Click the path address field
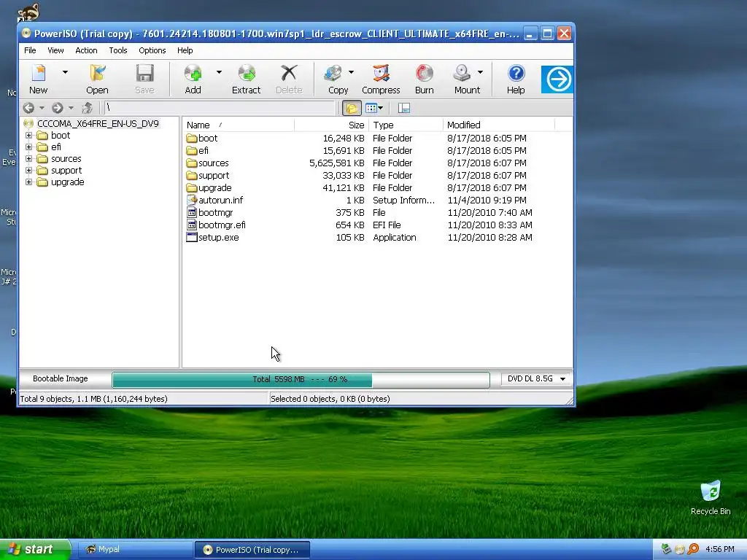747x560 pixels. 219,108
